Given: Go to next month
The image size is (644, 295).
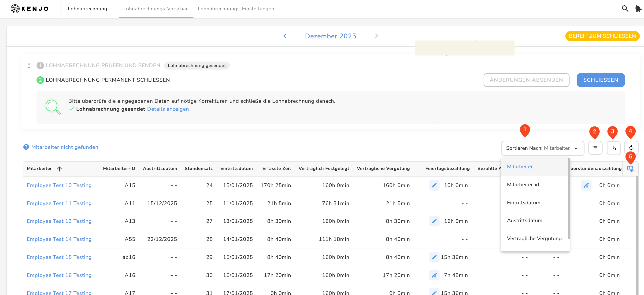Looking at the screenshot, I should coord(376,36).
